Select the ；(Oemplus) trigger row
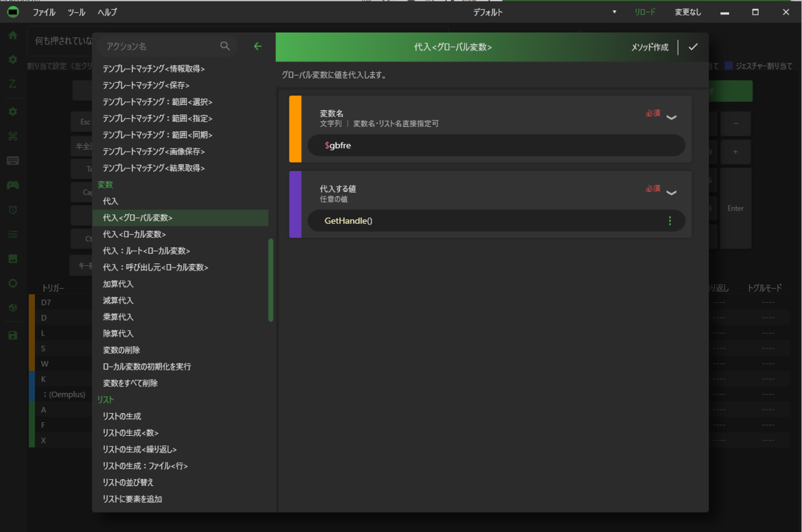The image size is (802, 532). pyautogui.click(x=60, y=394)
